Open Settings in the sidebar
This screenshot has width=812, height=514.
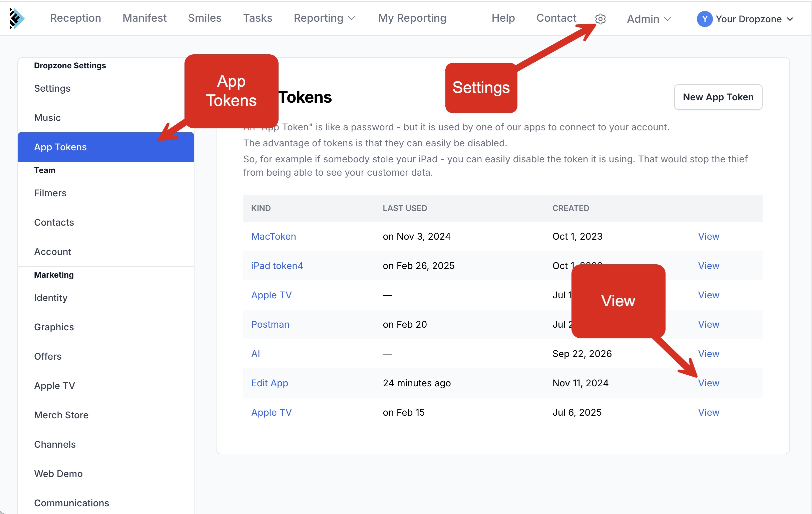(106, 89)
